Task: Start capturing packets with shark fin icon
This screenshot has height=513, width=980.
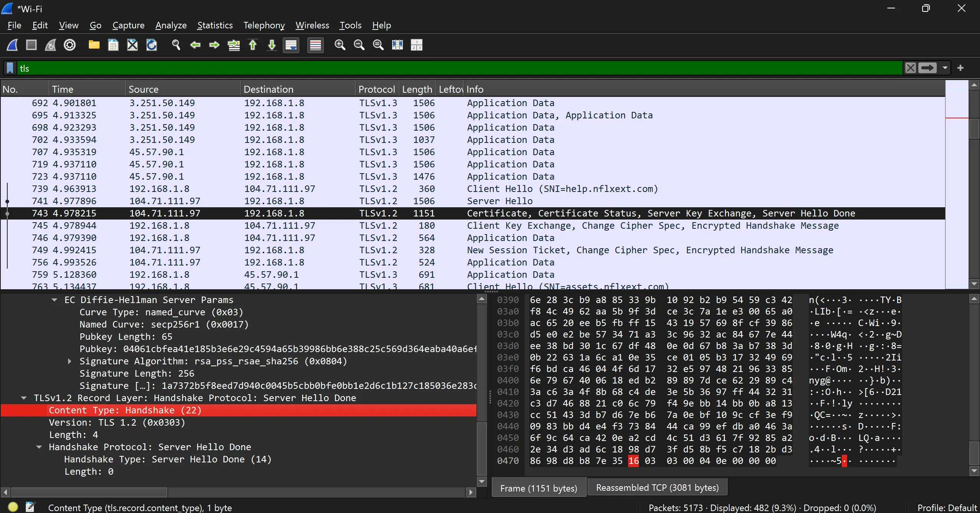Action: click(x=12, y=45)
